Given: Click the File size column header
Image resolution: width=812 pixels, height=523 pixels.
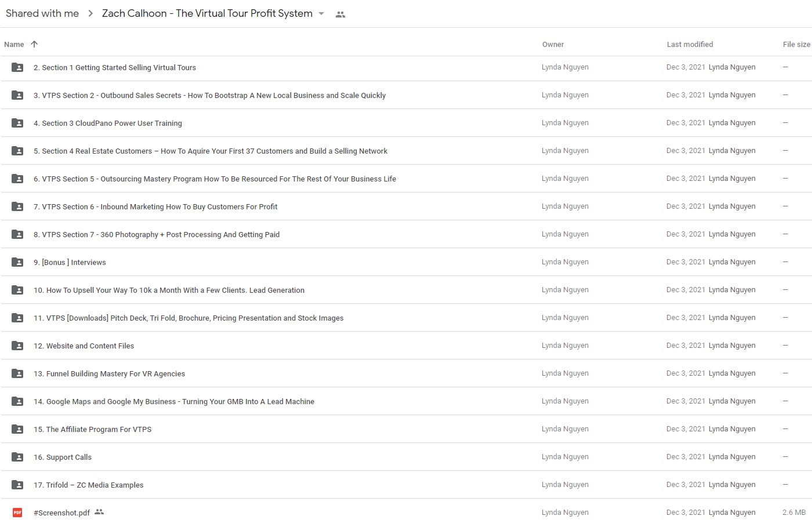Looking at the screenshot, I should pyautogui.click(x=796, y=44).
